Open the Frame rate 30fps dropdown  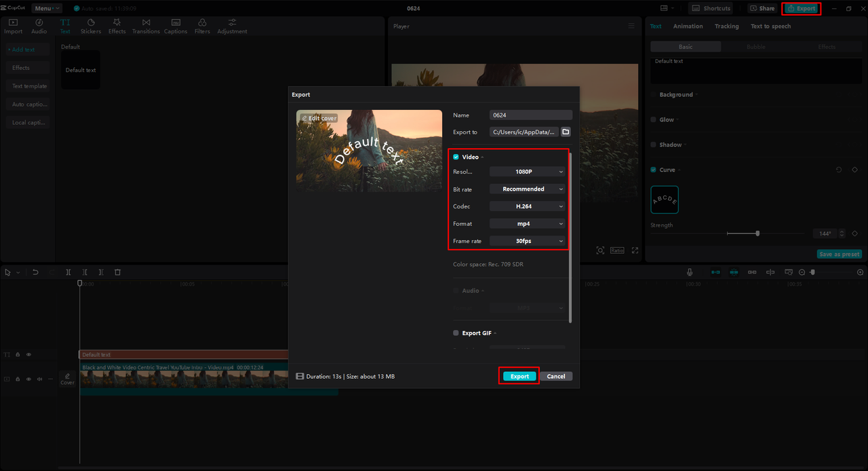pyautogui.click(x=528, y=241)
